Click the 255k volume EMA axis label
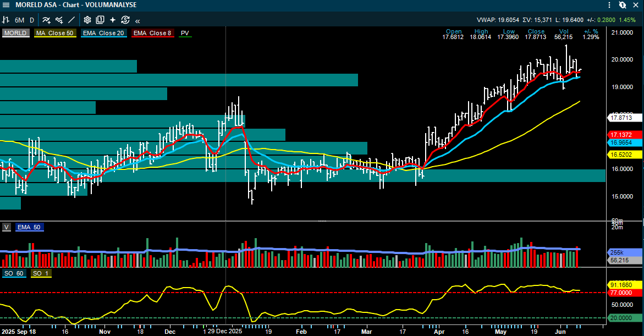The height and width of the screenshot is (336, 644). click(624, 252)
